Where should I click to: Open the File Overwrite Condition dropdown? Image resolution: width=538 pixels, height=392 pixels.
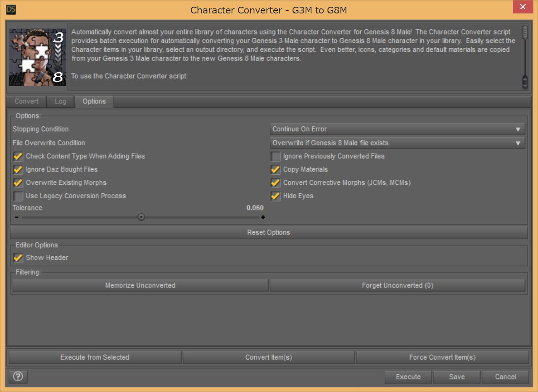(x=397, y=143)
